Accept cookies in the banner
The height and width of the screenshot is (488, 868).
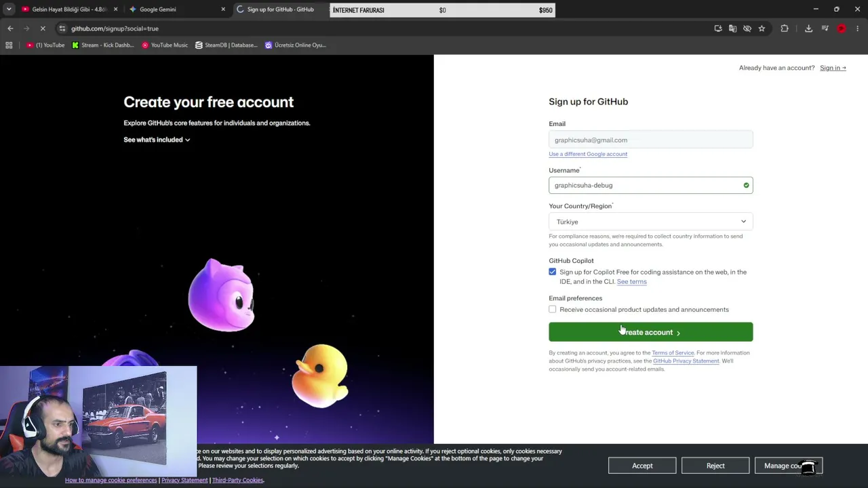tap(642, 466)
